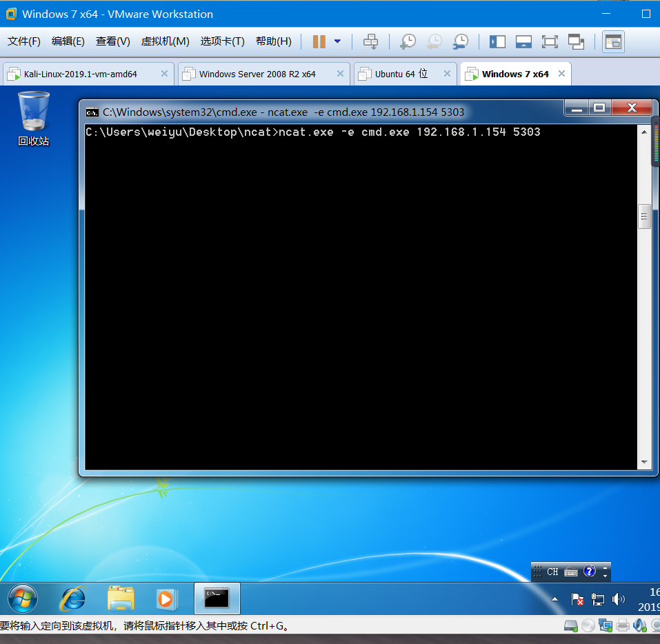This screenshot has height=644, width=660.
Task: Open cmd window system menu icon
Action: (x=92, y=112)
